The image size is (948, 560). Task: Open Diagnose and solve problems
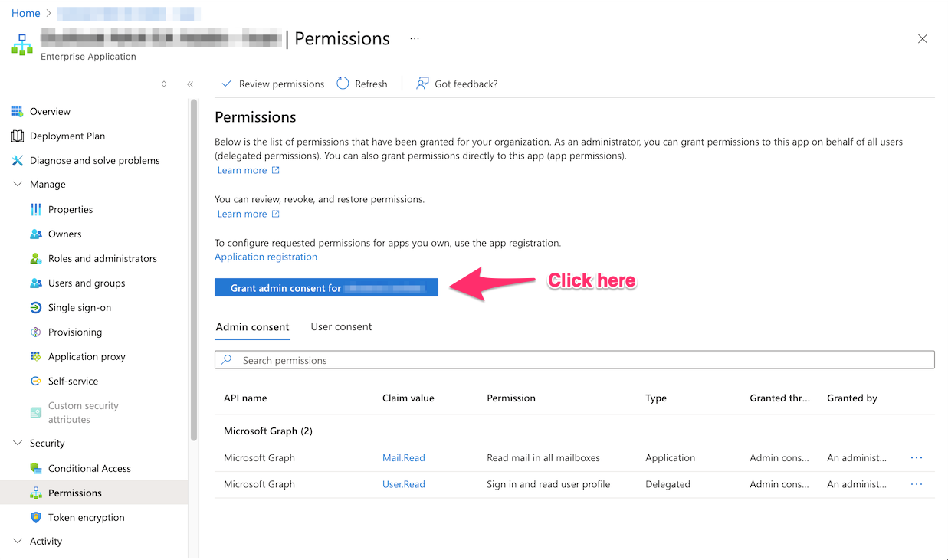[94, 160]
